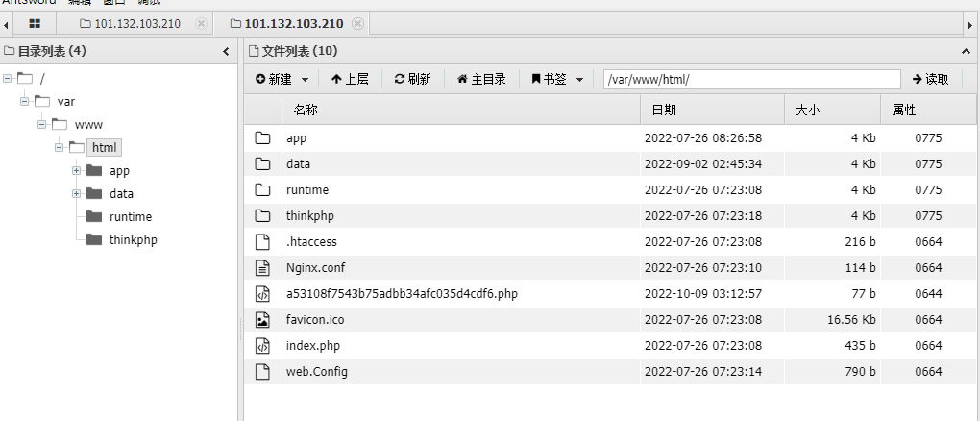Image resolution: width=980 pixels, height=421 pixels.
Task: Open the home grid icon tab
Action: (35, 24)
